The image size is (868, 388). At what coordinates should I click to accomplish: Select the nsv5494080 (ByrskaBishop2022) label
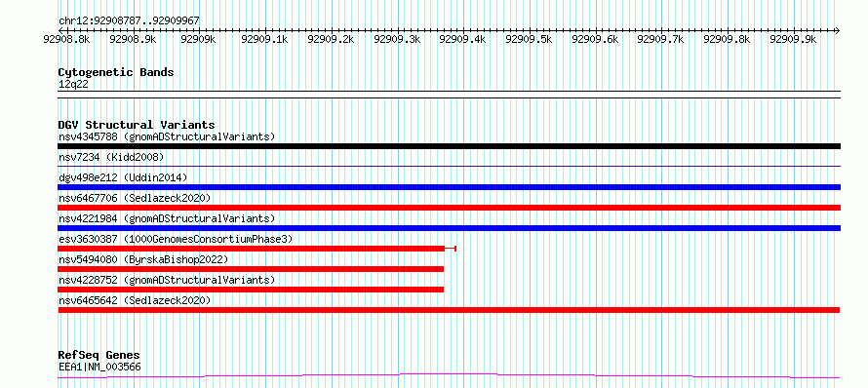coord(143,259)
